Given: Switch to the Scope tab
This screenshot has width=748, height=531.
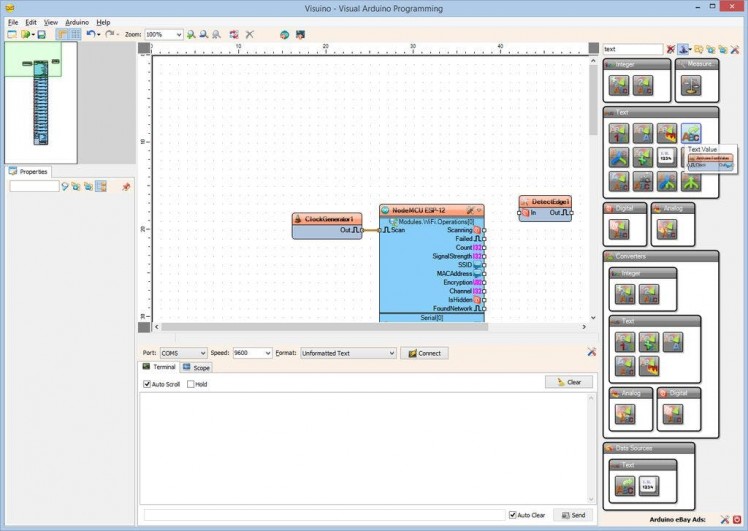Looking at the screenshot, I should [x=196, y=367].
